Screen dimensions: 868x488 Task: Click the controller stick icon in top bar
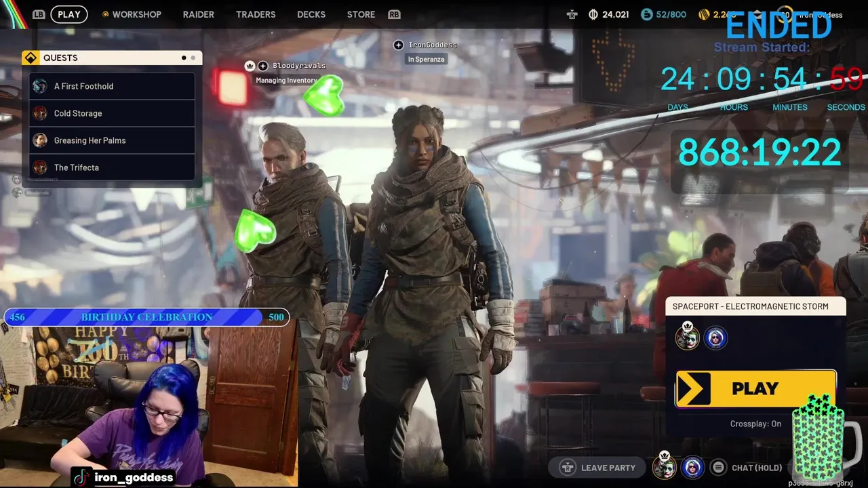pyautogui.click(x=572, y=14)
